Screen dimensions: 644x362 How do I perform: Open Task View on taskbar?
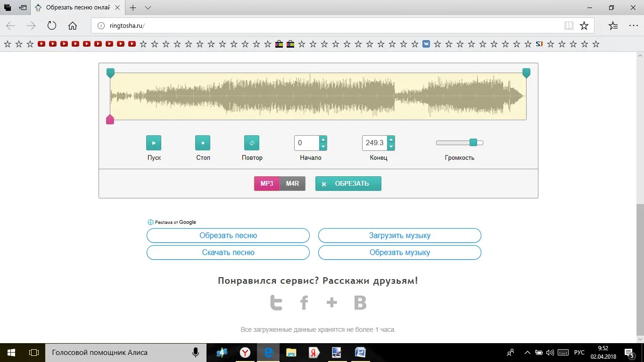(x=34, y=353)
